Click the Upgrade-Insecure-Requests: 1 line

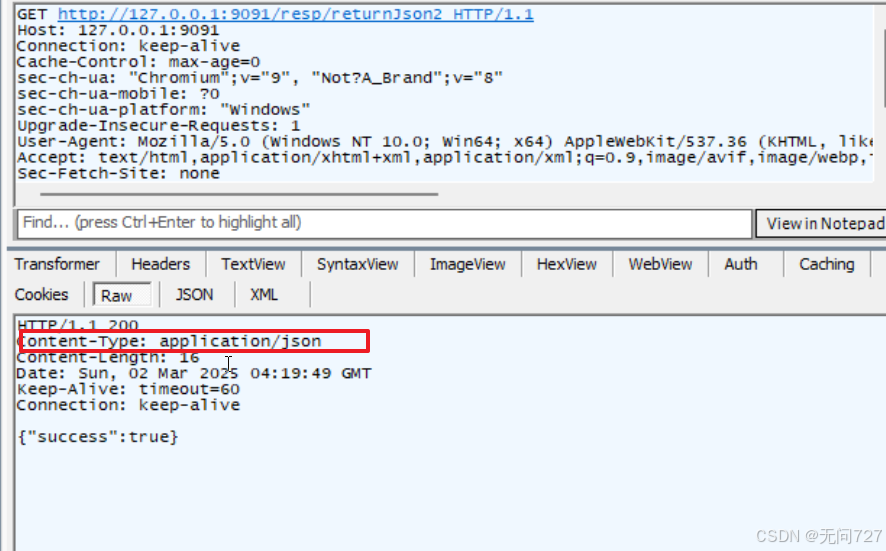click(159, 125)
